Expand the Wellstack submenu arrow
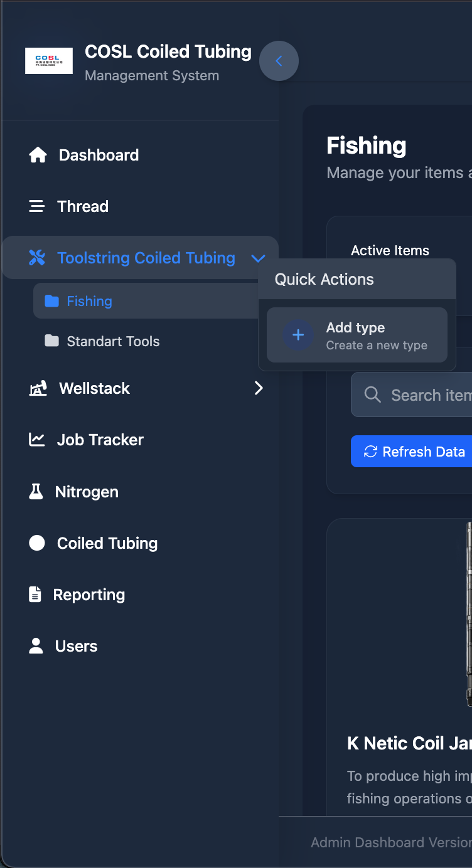Viewport: 472px width, 868px height. click(259, 388)
